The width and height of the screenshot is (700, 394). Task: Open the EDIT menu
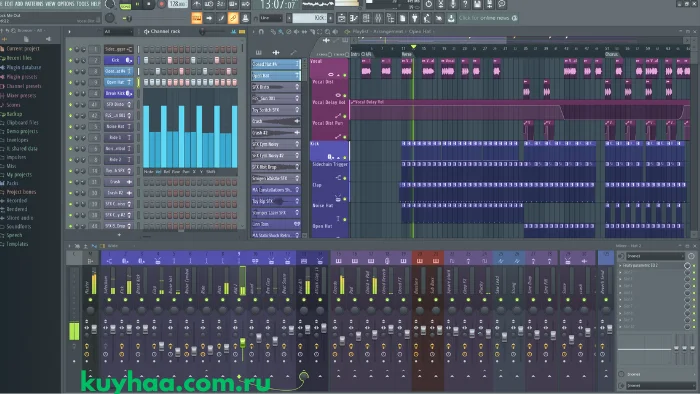(x=8, y=4)
